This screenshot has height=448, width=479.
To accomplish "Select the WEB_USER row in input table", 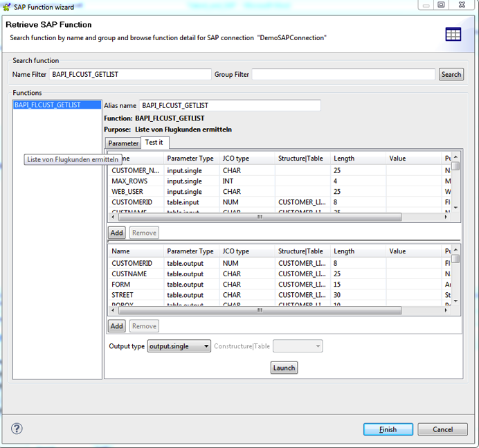I will tap(280, 192).
